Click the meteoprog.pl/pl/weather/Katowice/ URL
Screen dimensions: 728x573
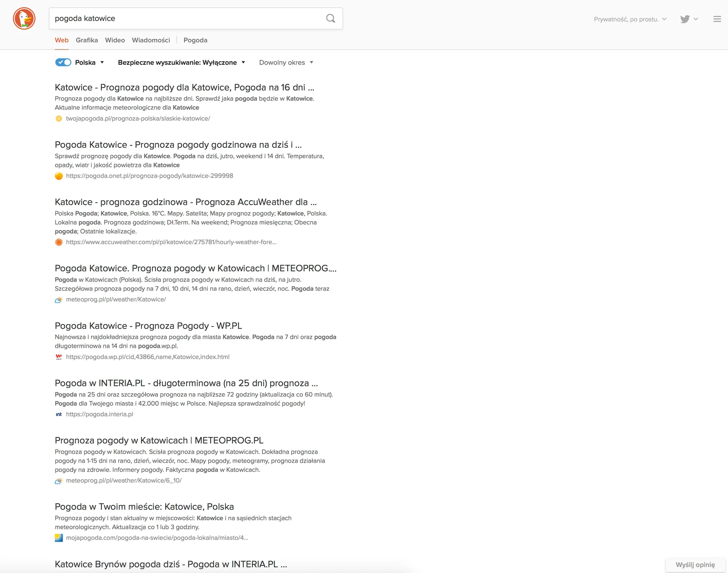[116, 299]
